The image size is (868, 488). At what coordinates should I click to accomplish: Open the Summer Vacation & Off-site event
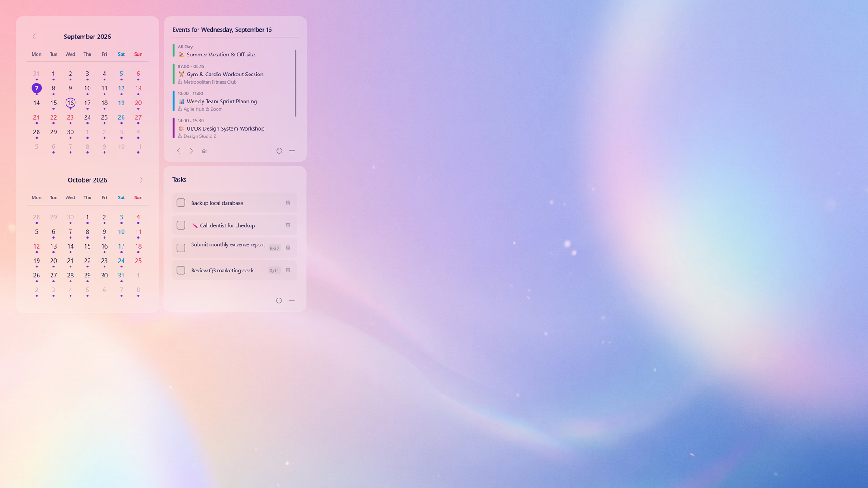click(233, 51)
